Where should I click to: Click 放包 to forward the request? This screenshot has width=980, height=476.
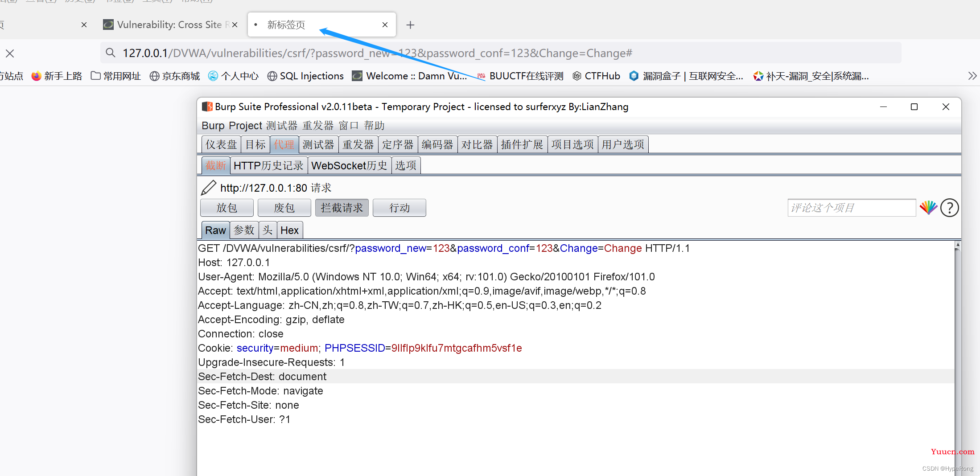[227, 208]
